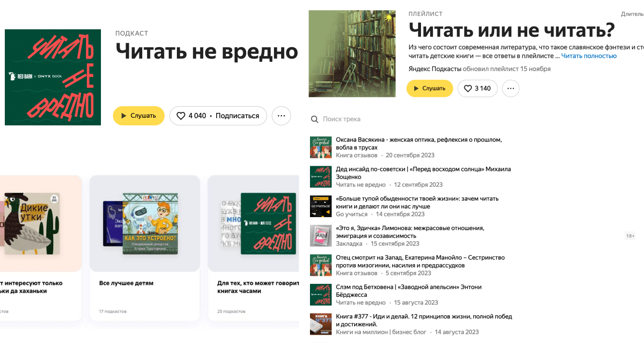Open the playlist's three-dots options menu
Screen dimensions: 644x343
(x=511, y=88)
